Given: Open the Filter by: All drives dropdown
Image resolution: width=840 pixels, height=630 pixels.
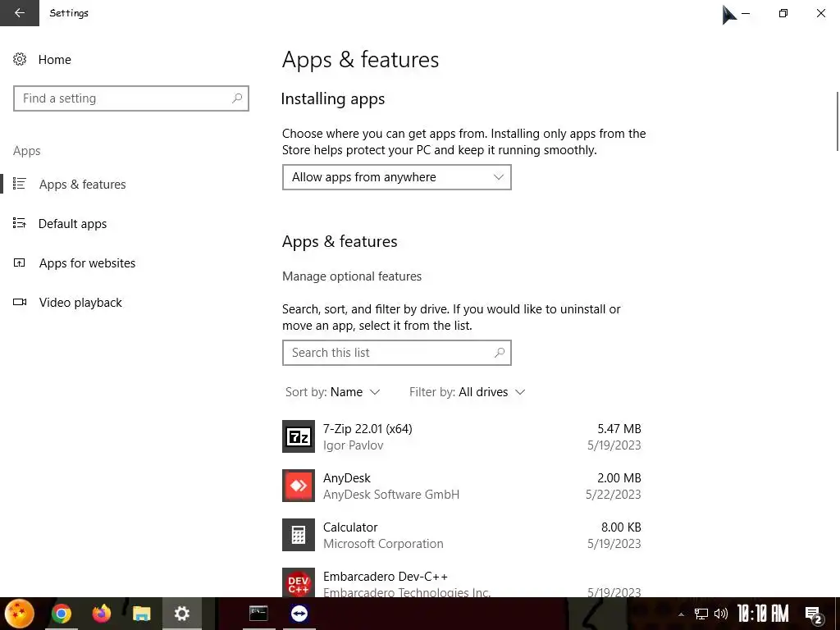Looking at the screenshot, I should point(467,392).
